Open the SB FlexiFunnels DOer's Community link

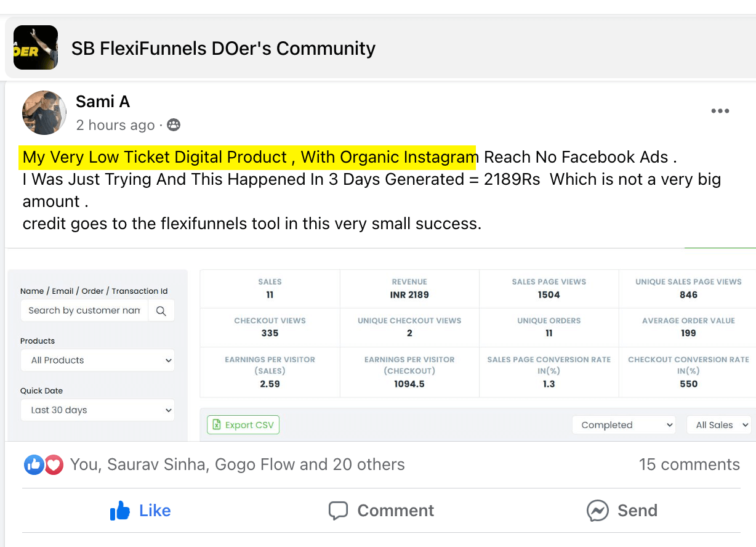point(223,48)
